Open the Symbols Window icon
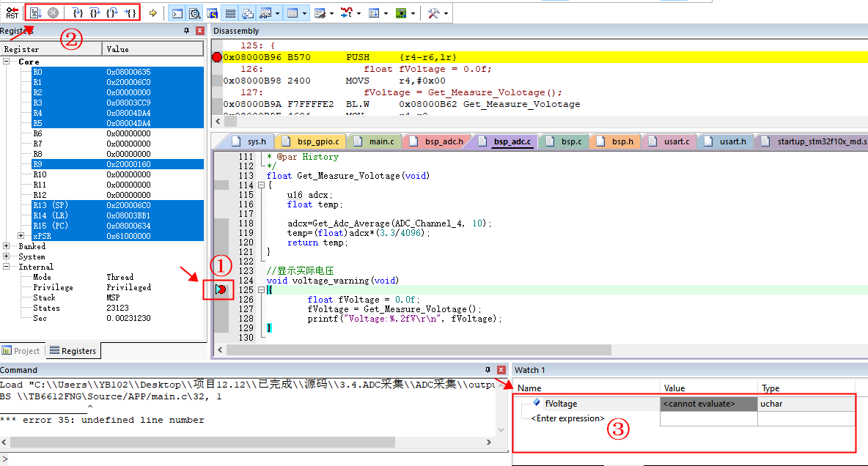868x466 pixels. (x=213, y=13)
